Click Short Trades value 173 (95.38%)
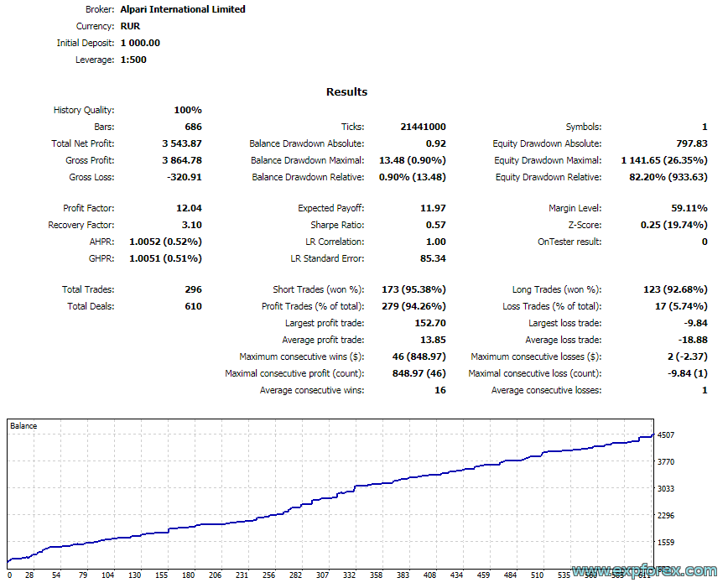The height and width of the screenshot is (588, 728). point(413,289)
